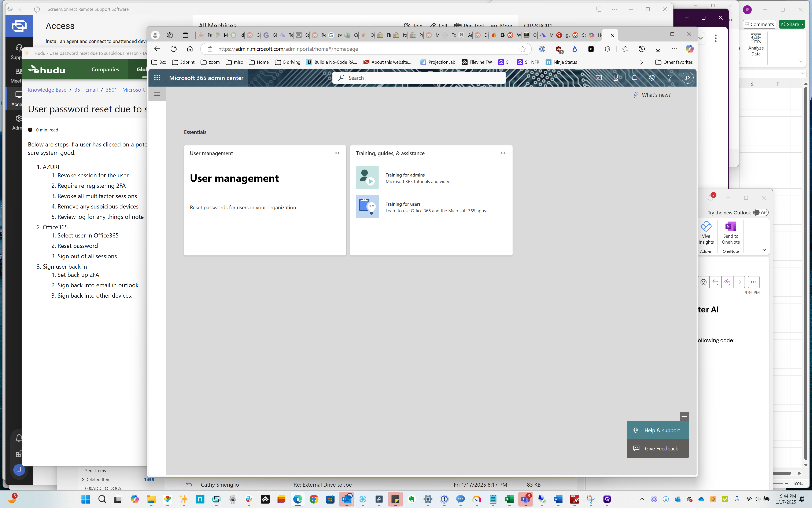Open the Ninja Status bookmark
The height and width of the screenshot is (508, 812).
pos(561,62)
